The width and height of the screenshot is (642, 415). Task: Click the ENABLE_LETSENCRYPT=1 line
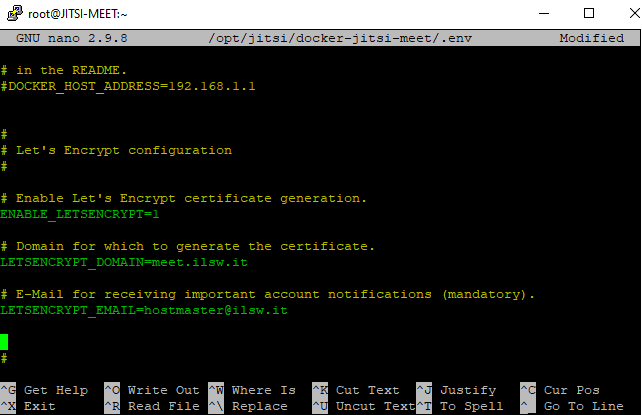pos(80,214)
